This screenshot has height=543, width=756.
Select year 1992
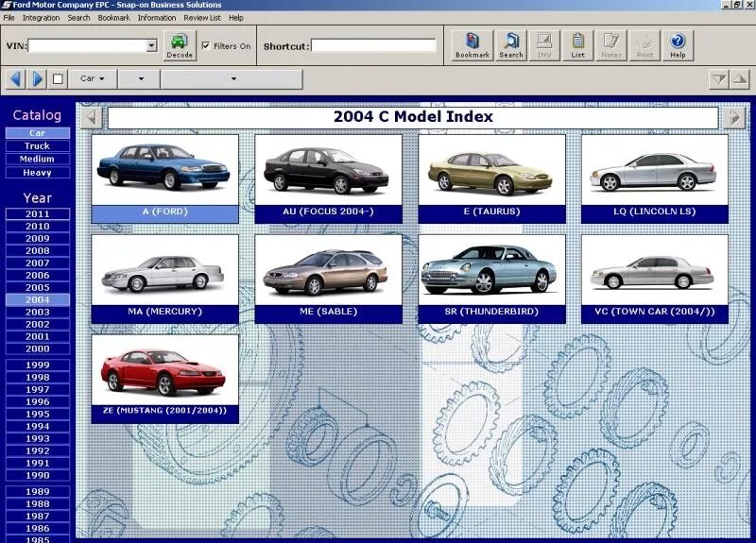coord(38,451)
